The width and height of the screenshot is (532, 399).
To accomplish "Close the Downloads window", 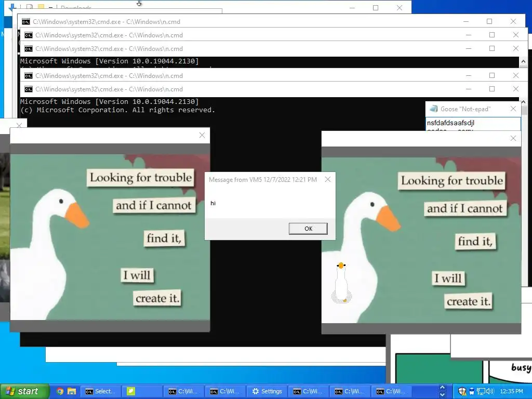I will click(400, 7).
